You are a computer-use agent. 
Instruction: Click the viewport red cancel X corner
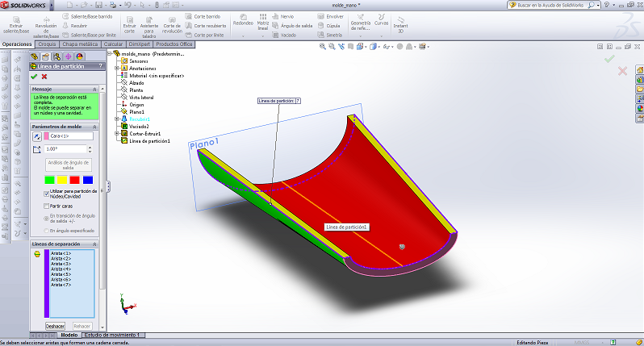(623, 71)
